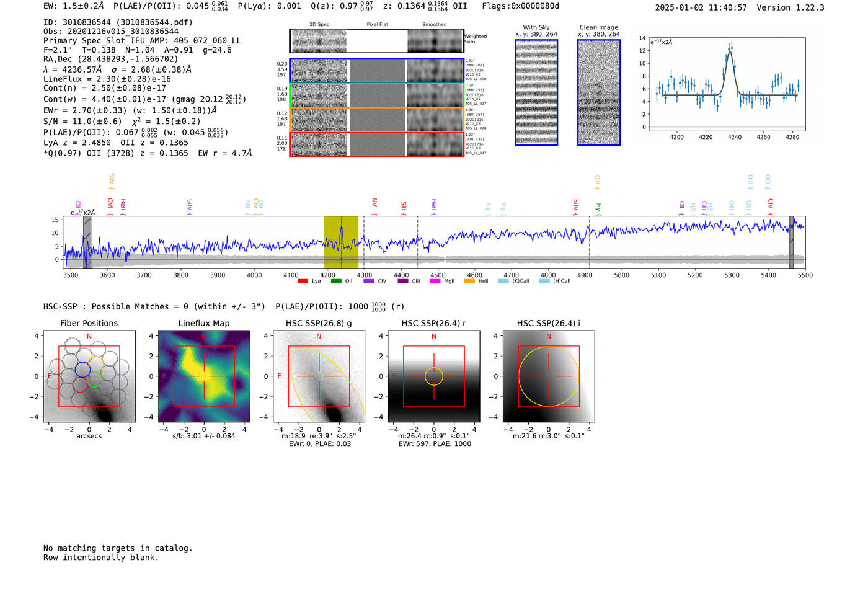Click the green fiber circle in Fiber Positions
The height and width of the screenshot is (591, 868).
[x=94, y=379]
